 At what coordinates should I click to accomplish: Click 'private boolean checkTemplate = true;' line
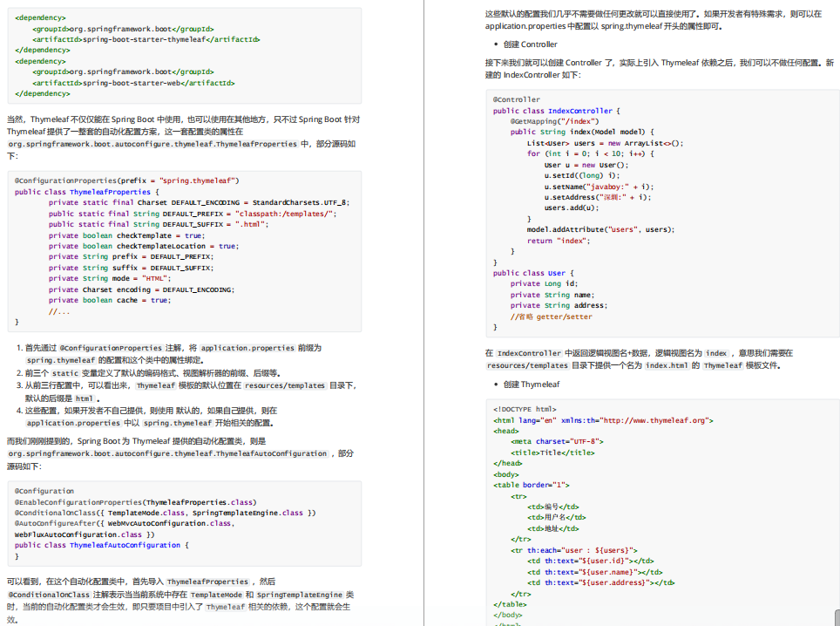pos(126,235)
